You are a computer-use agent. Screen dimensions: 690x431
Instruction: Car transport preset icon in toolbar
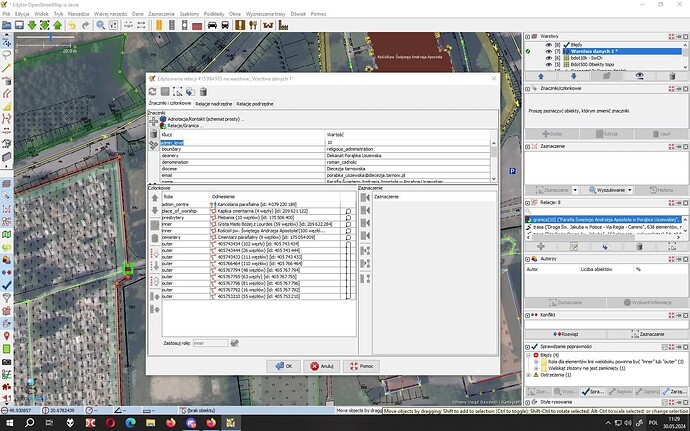coord(212,25)
